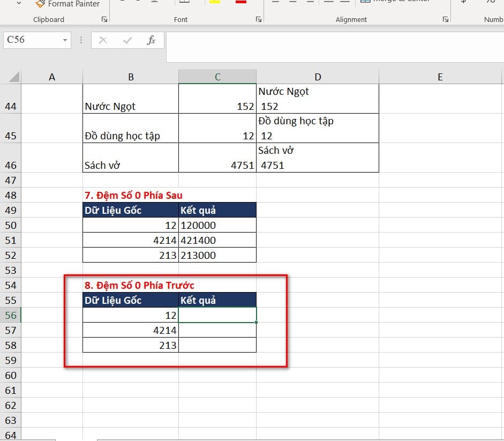The height and width of the screenshot is (441, 504).
Task: Select row 44 header
Action: click(x=11, y=99)
